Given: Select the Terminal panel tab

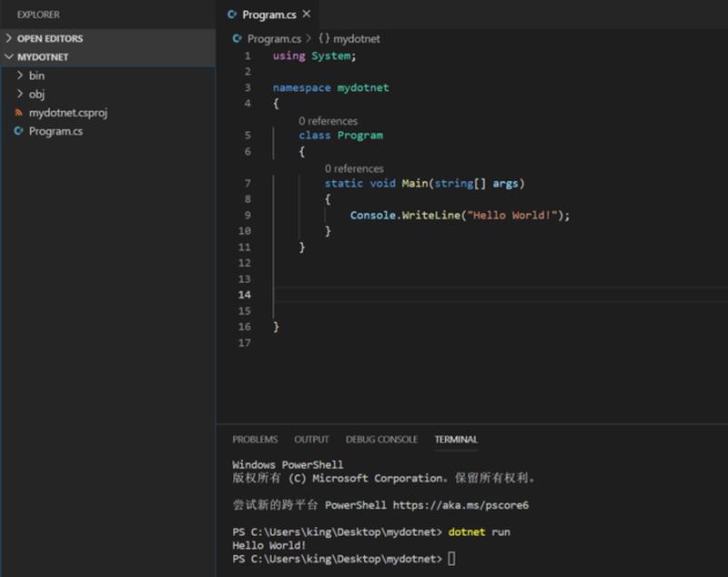Looking at the screenshot, I should (x=456, y=440).
